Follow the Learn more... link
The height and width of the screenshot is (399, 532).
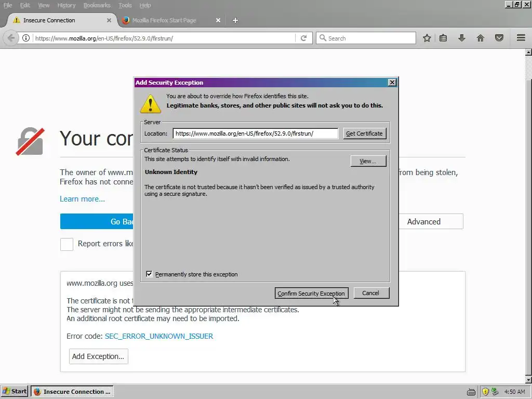pyautogui.click(x=83, y=199)
